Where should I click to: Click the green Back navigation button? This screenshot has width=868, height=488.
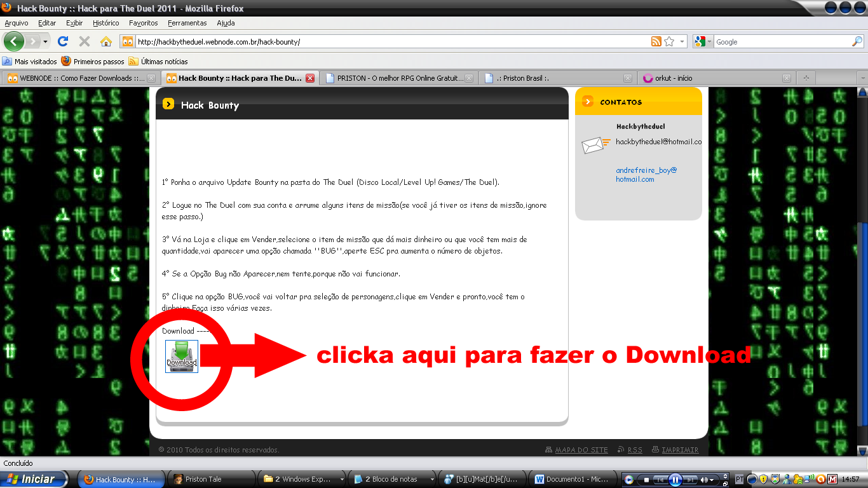[14, 41]
